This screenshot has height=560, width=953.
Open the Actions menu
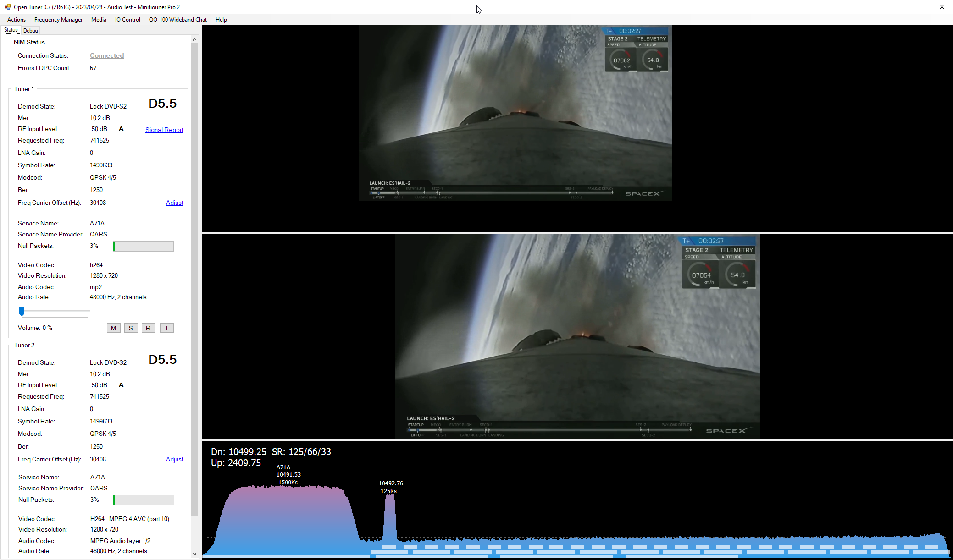coord(17,20)
